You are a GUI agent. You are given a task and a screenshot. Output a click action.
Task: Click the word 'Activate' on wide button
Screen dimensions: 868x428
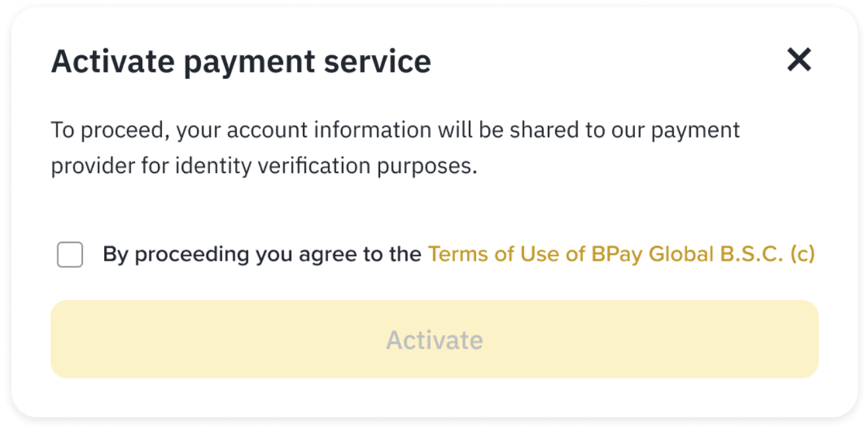[434, 340]
